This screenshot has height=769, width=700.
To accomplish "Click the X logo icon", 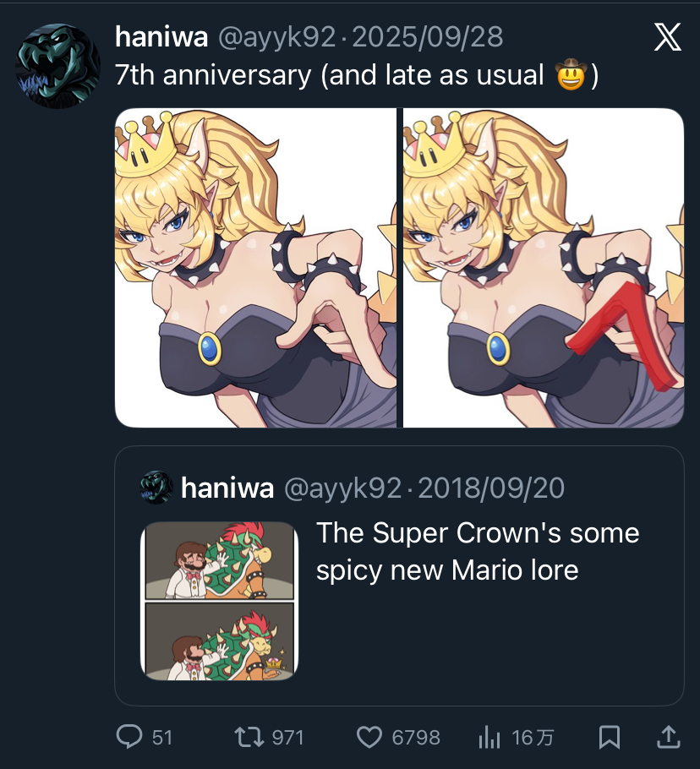I will (x=667, y=38).
